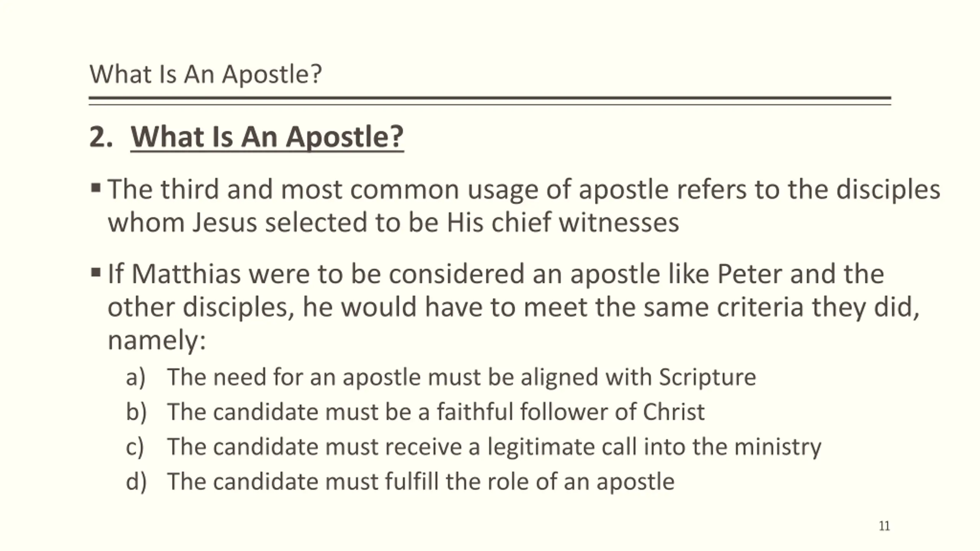The image size is (980, 551).
Task: Click the square bullet before 'If Matthias'
Action: pyautogui.click(x=96, y=273)
